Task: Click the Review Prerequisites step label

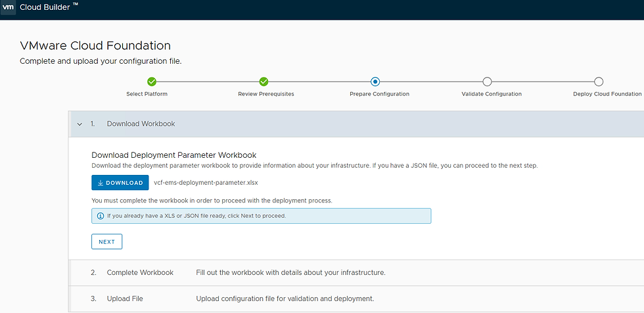Action: pyautogui.click(x=266, y=94)
